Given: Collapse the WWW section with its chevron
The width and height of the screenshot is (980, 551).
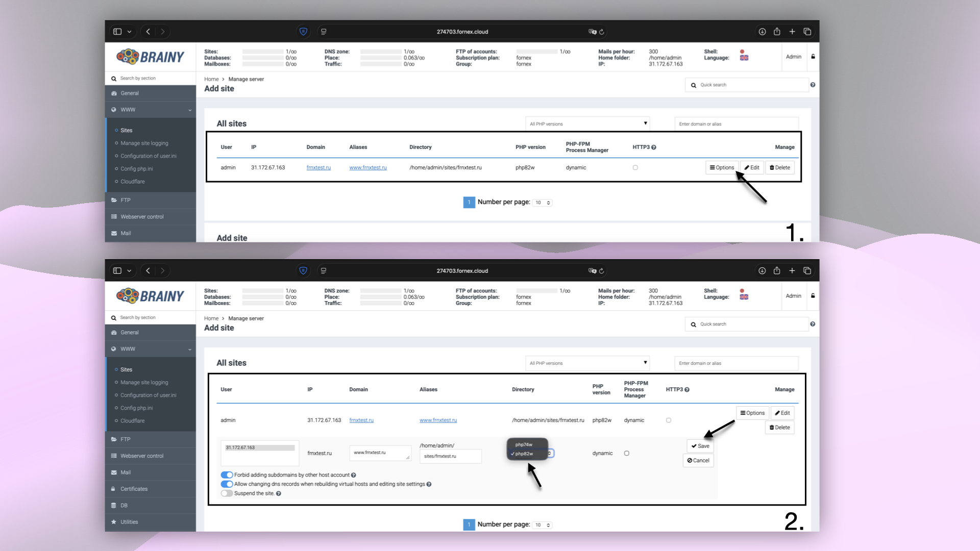Looking at the screenshot, I should pos(189,349).
